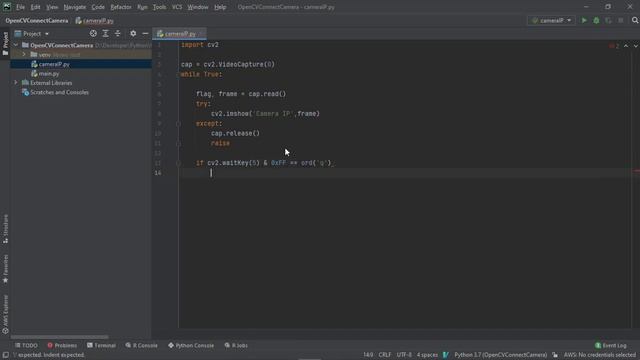Viewport: 640px width, 360px height.
Task: Open the Window menu
Action: (198, 7)
